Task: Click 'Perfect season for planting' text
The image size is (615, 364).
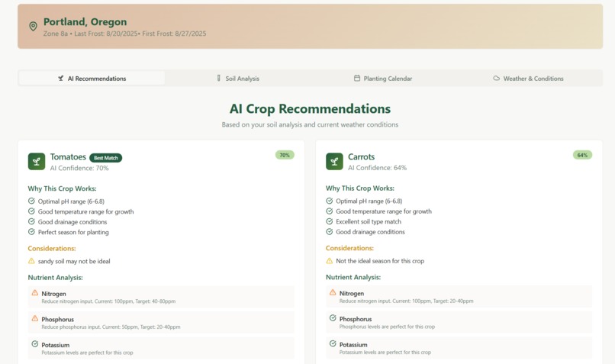Action: 73,232
